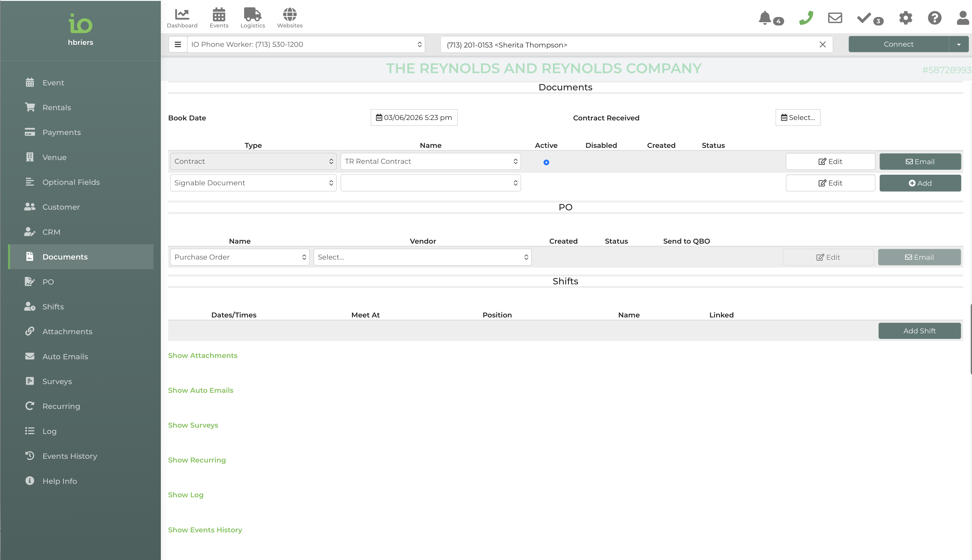Open the Vendor Select dropdown
This screenshot has width=972, height=560.
click(422, 257)
